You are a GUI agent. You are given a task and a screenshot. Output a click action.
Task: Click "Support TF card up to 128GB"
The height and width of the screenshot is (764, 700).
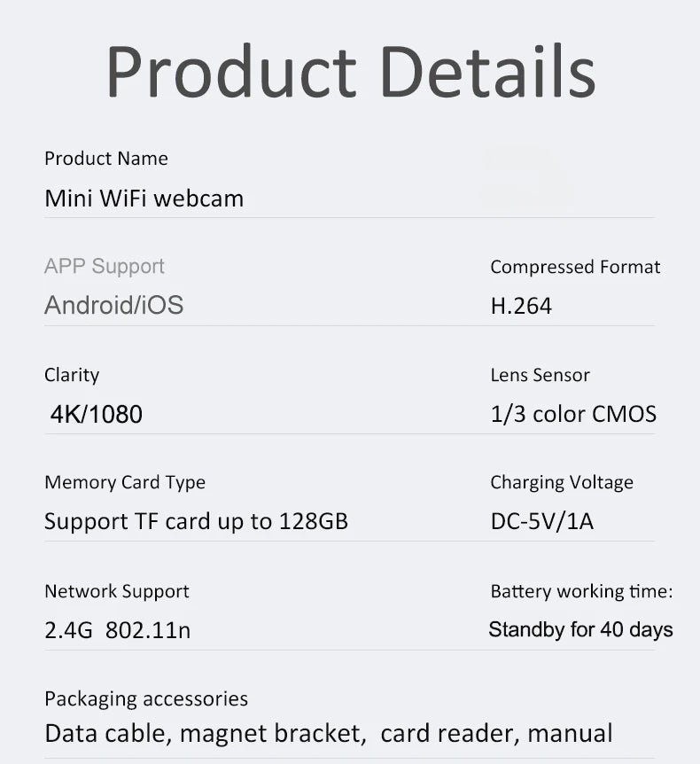tap(196, 521)
